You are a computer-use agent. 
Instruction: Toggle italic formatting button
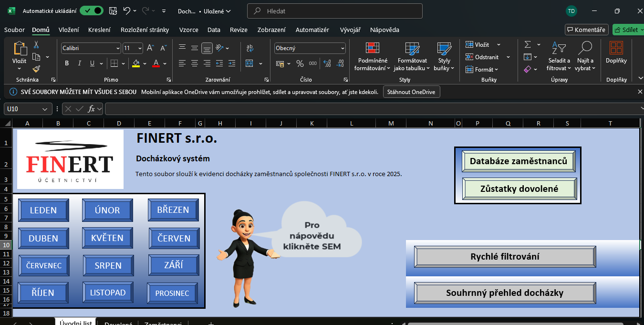click(79, 63)
